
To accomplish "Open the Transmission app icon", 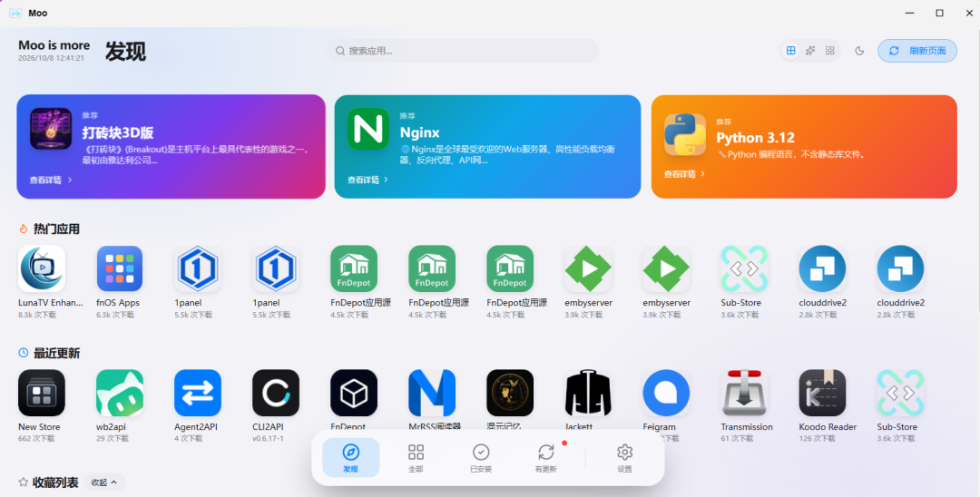I will click(x=744, y=393).
